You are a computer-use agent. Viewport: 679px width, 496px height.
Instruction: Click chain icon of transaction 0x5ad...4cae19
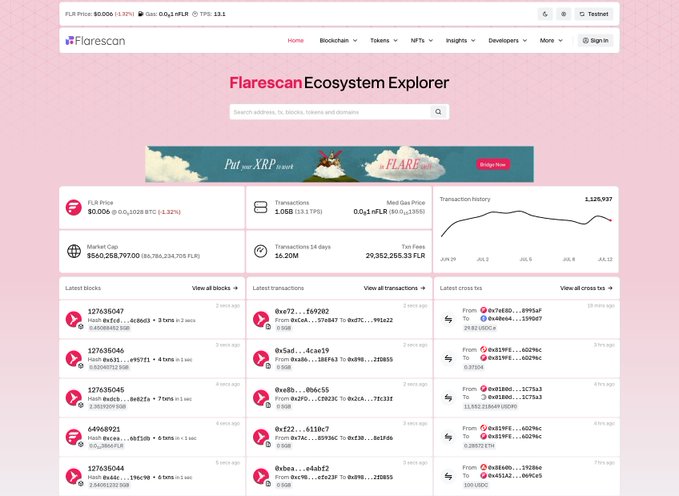tap(261, 358)
